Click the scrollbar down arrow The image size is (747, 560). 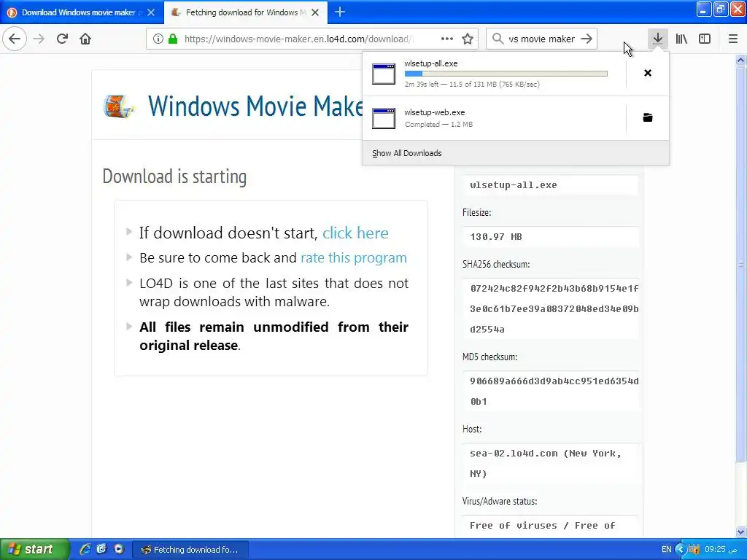740,532
